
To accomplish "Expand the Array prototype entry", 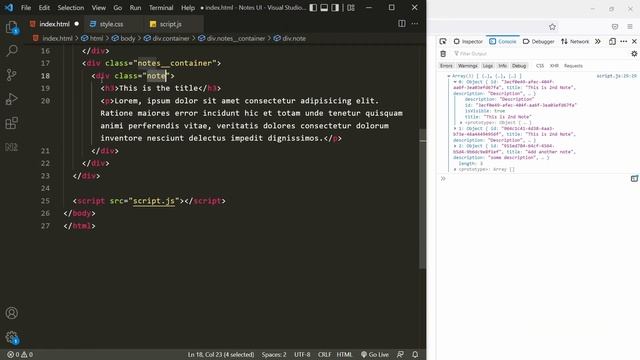I will coord(455,169).
